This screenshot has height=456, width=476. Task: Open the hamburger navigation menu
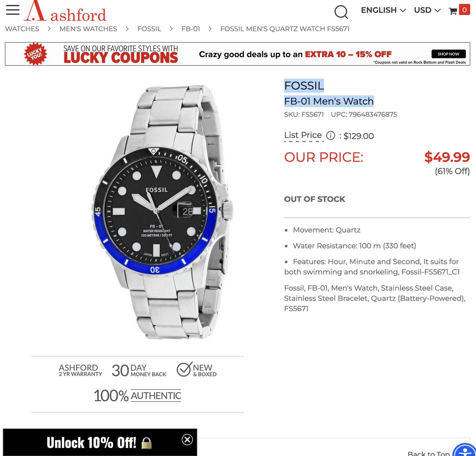13,10
